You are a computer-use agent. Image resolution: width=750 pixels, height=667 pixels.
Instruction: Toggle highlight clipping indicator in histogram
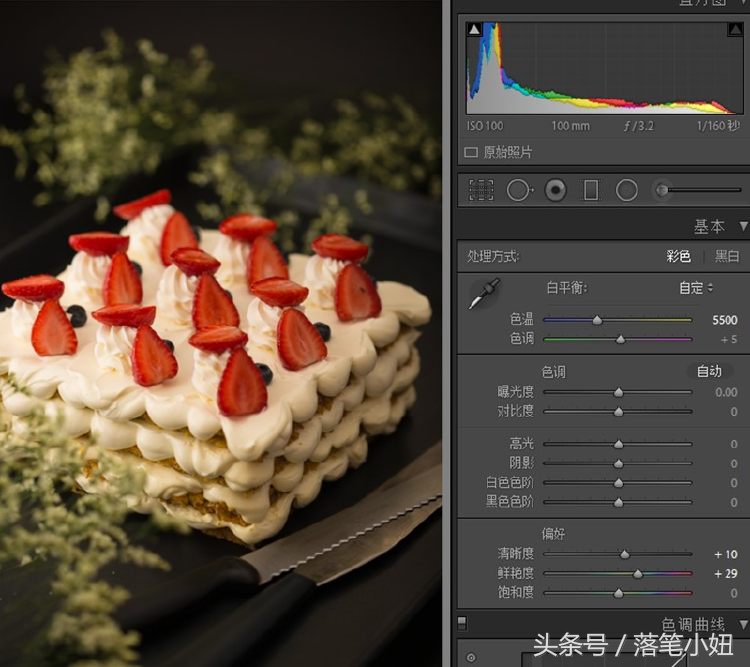click(x=735, y=30)
